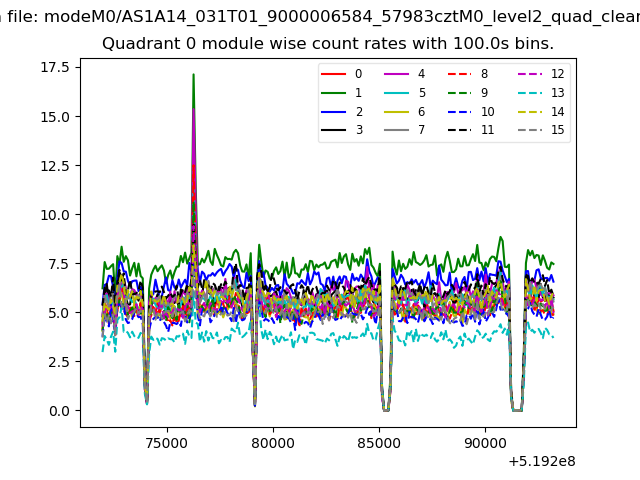Click the black legend line for module 3
Viewport: 640px width, 480px height.
click(x=333, y=130)
